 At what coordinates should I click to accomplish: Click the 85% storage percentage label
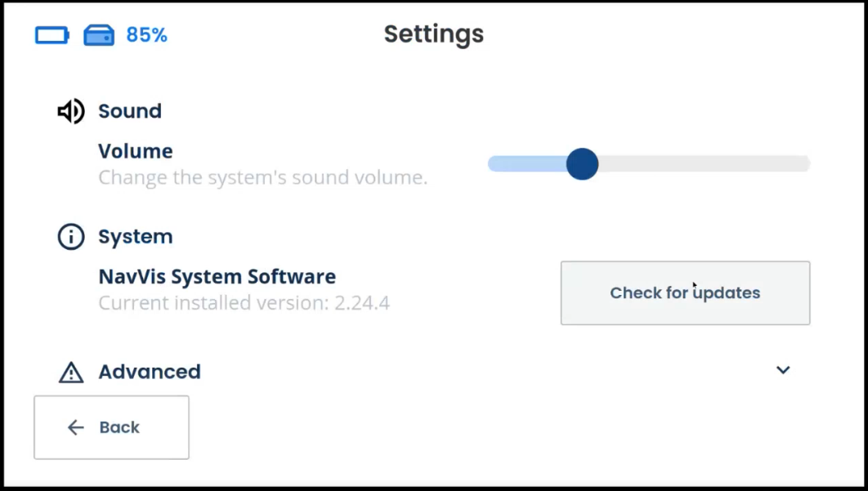point(146,35)
